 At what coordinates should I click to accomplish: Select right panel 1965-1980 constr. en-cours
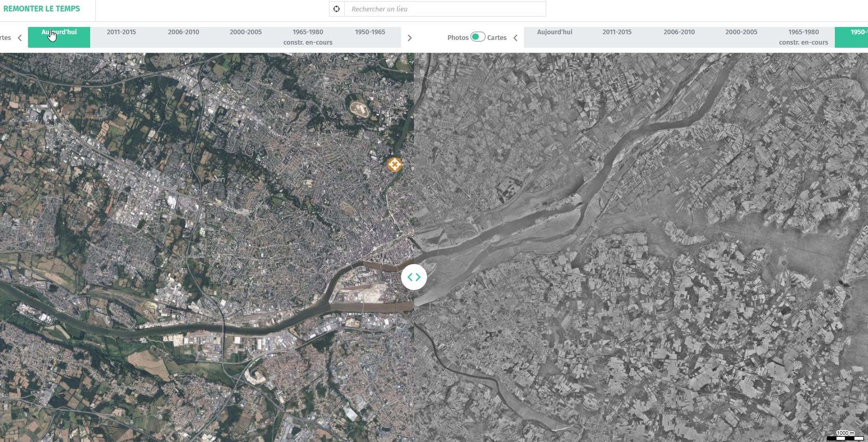803,37
